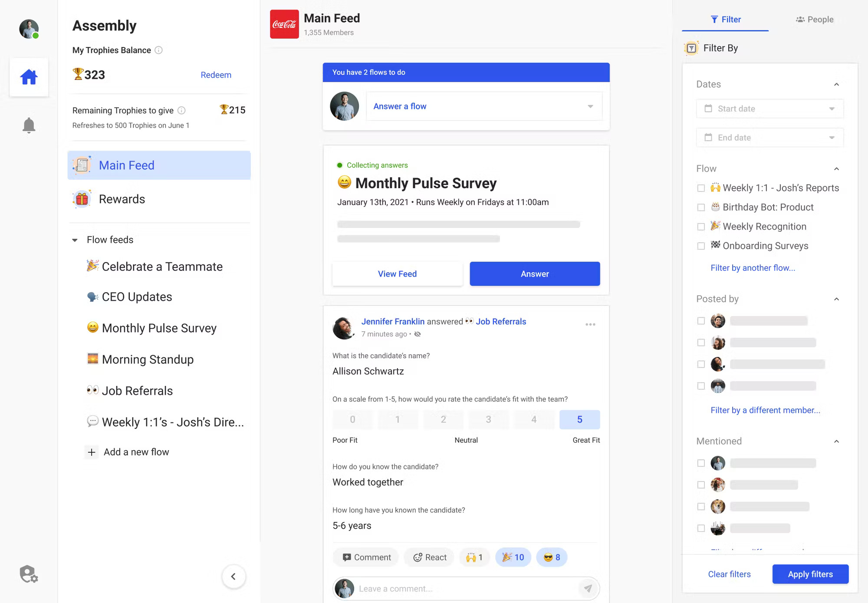Check the Weekly Recognition flow filter
Image resolution: width=868 pixels, height=603 pixels.
pos(701,226)
